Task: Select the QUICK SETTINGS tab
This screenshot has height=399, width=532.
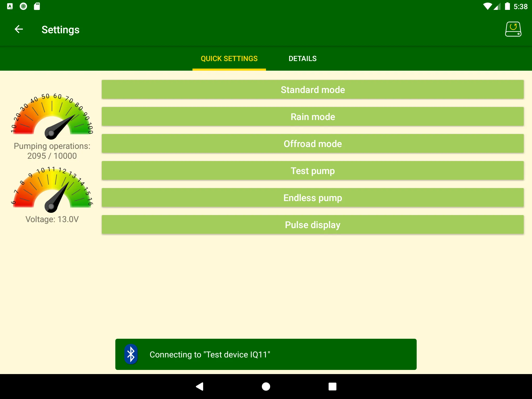Action: tap(229, 58)
